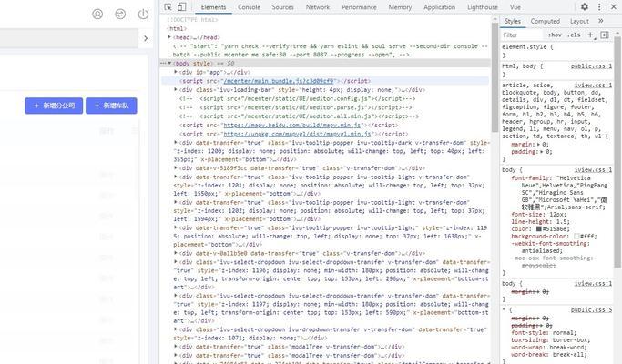Open the Performance tab
Viewport: 622px width, 364px height.
point(359,7)
